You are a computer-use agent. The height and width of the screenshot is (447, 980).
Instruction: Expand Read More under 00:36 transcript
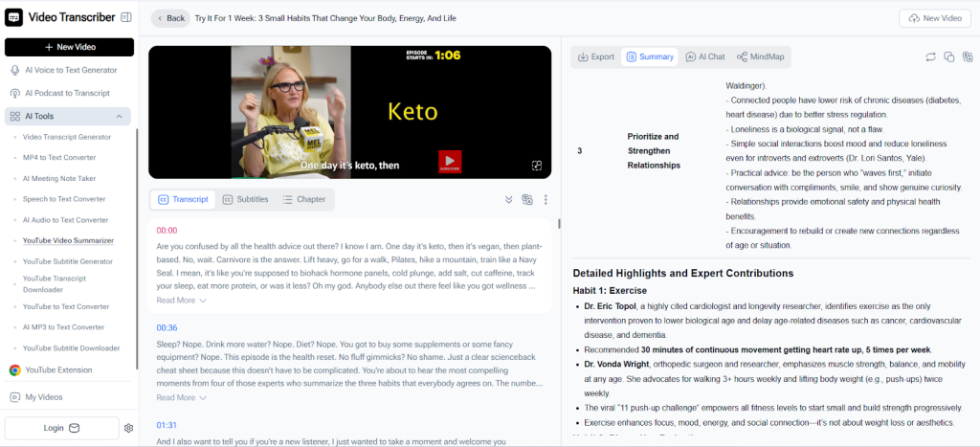tap(181, 397)
